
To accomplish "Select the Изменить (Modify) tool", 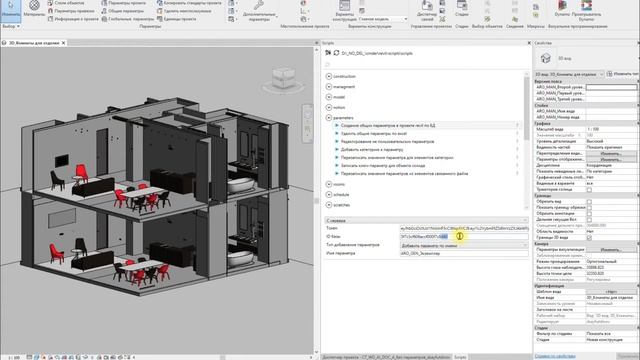I will (x=10, y=9).
